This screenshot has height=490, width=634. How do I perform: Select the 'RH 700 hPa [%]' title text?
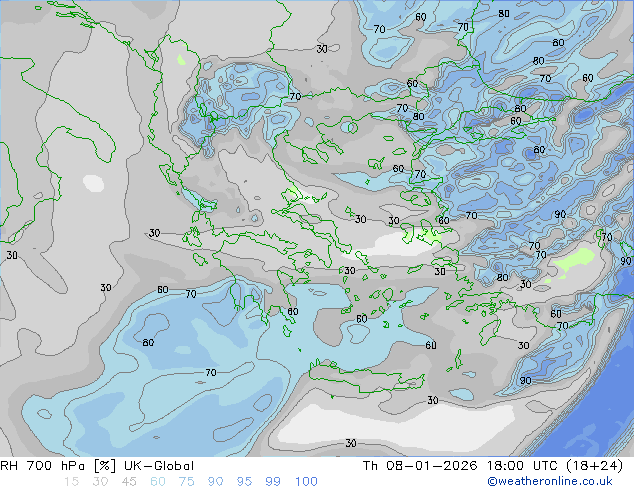58,466
